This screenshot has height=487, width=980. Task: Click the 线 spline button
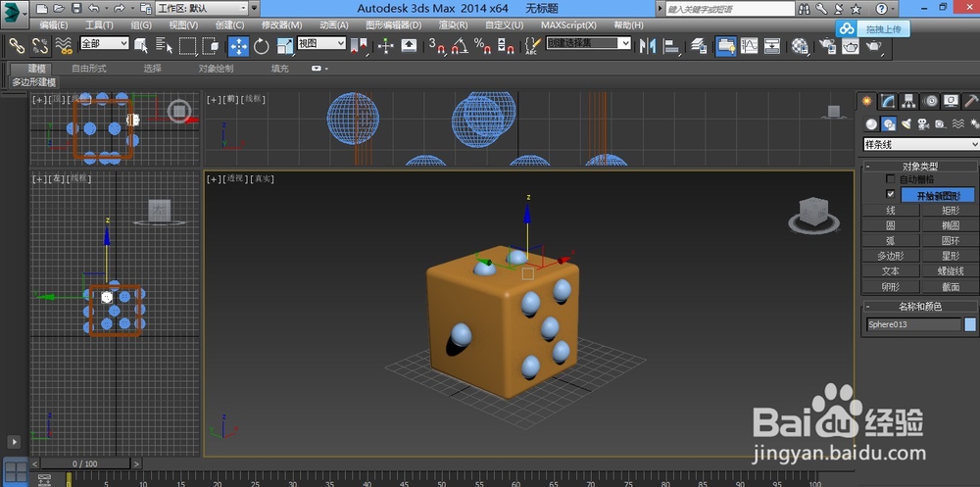[891, 210]
